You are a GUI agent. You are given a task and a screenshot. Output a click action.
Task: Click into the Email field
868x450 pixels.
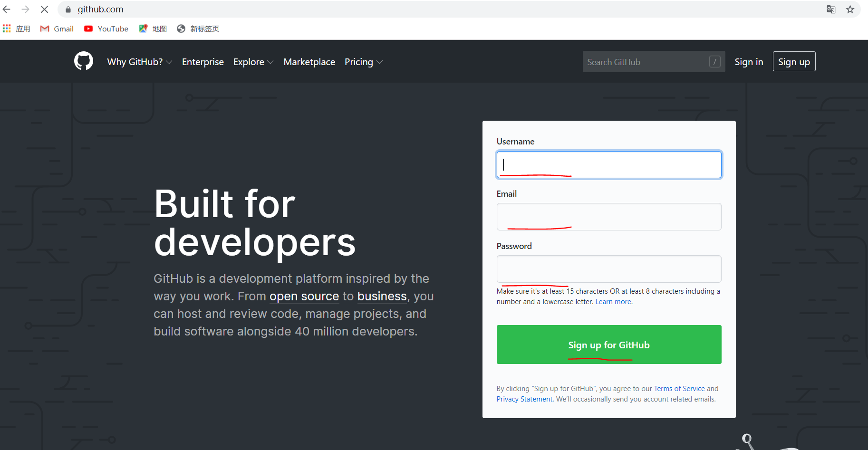tap(609, 217)
